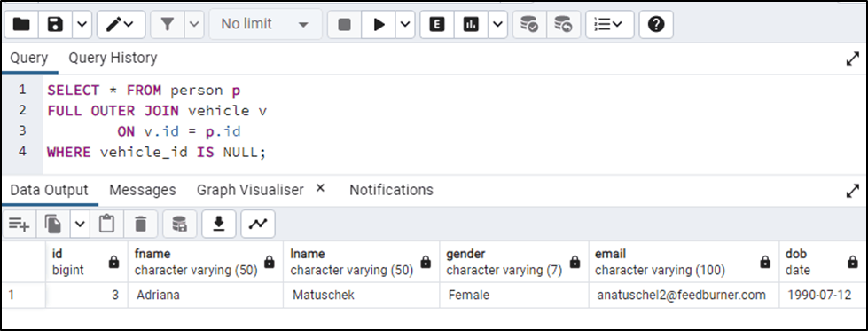This screenshot has height=331, width=868.
Task: Save the query file
Action: [55, 24]
